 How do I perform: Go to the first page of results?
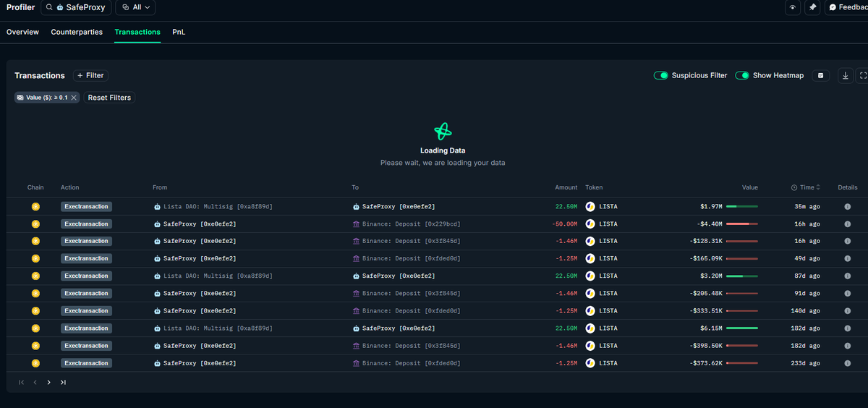[22, 382]
